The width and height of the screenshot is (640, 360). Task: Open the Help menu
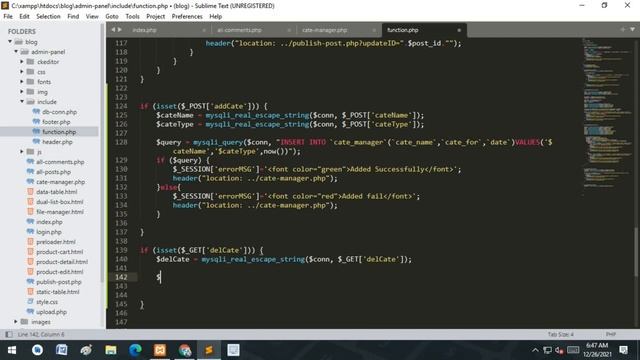(216, 16)
